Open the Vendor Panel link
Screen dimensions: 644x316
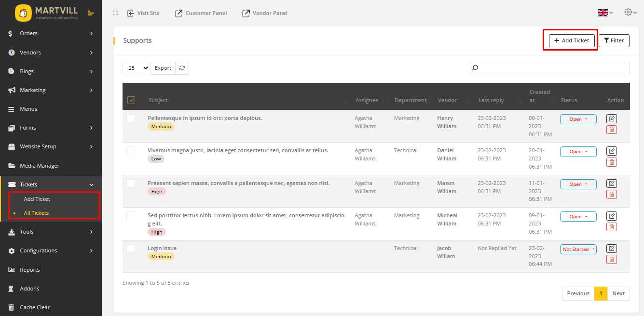click(x=265, y=13)
